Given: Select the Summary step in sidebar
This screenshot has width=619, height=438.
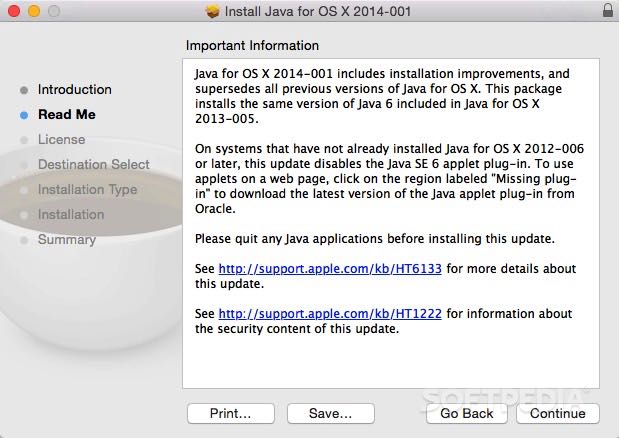Looking at the screenshot, I should (67, 239).
